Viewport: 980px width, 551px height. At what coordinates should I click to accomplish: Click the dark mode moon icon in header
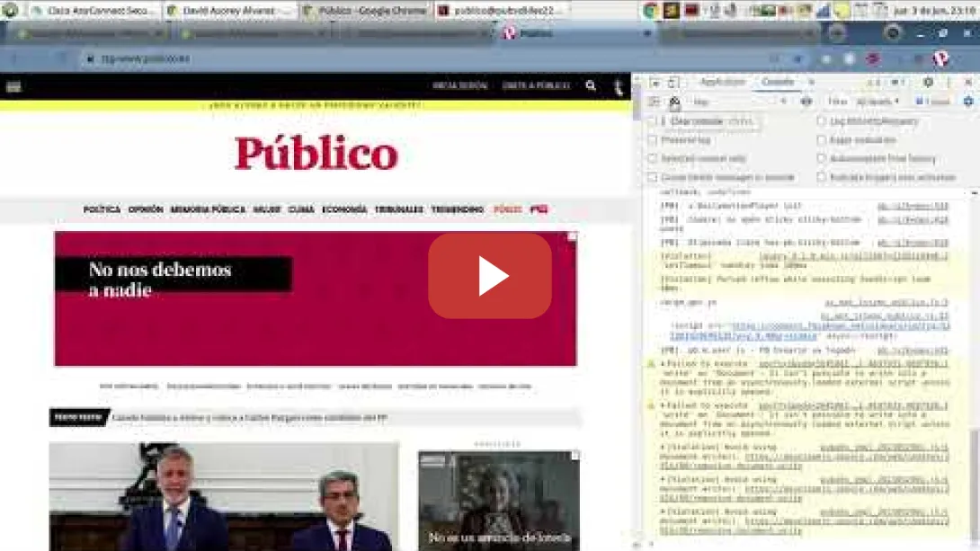tap(619, 87)
